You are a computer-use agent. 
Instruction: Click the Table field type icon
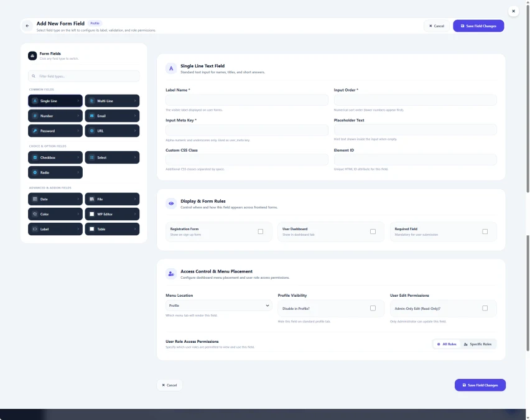pyautogui.click(x=91, y=229)
